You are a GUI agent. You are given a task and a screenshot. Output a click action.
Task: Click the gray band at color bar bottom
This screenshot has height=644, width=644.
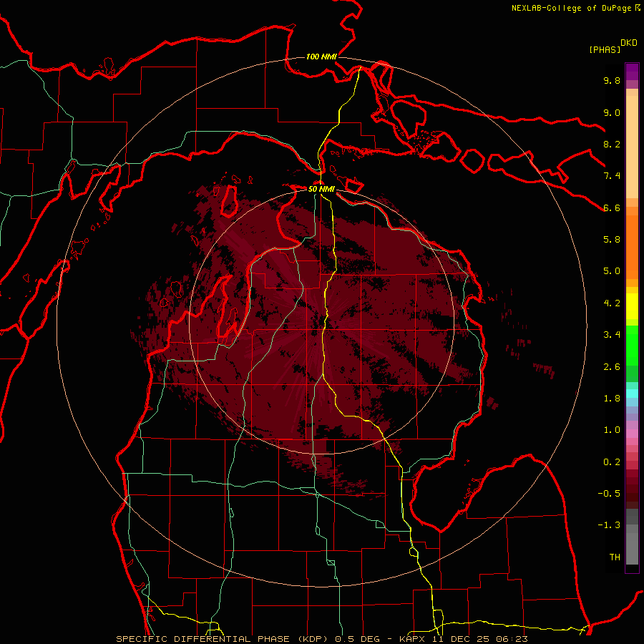632,537
